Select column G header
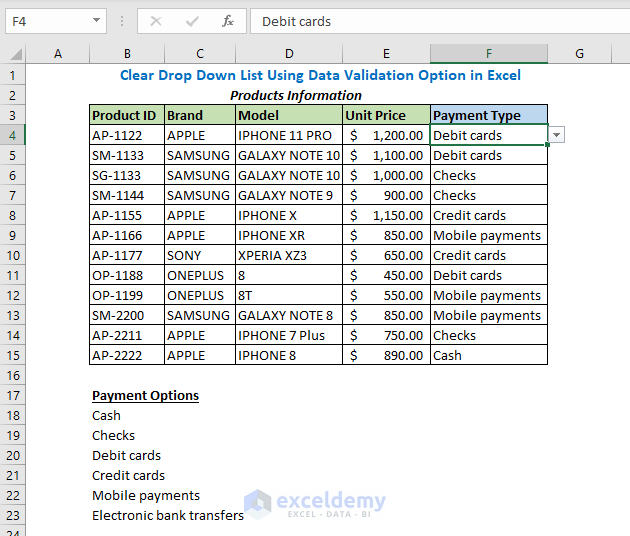Screen dimensions: 630x536 pyautogui.click(x=579, y=54)
